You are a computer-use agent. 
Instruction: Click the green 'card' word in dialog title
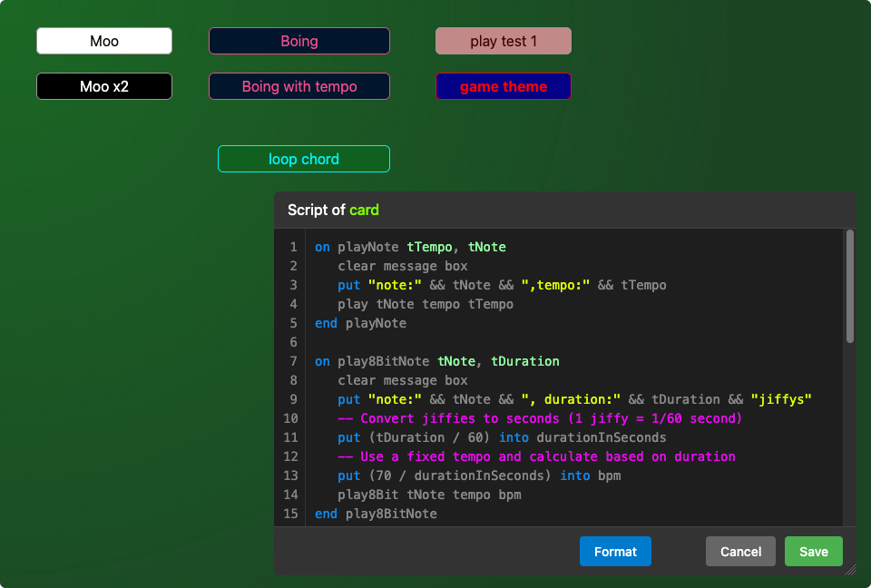364,210
